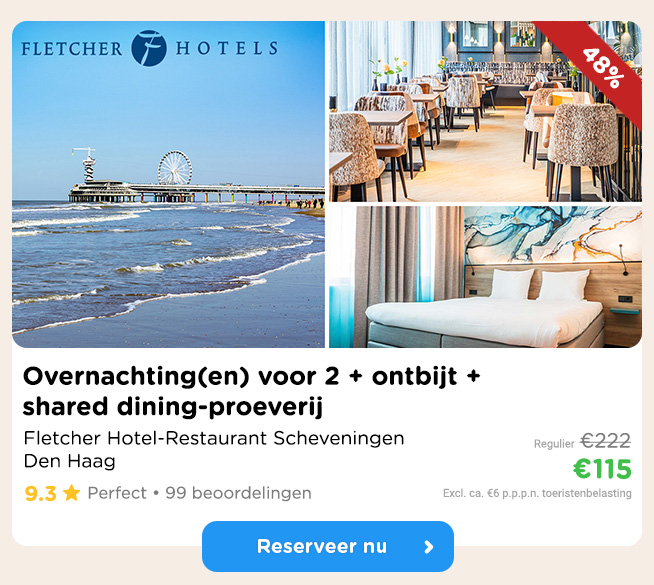Click the green €115 deal price
This screenshot has width=654, height=585.
pyautogui.click(x=602, y=469)
